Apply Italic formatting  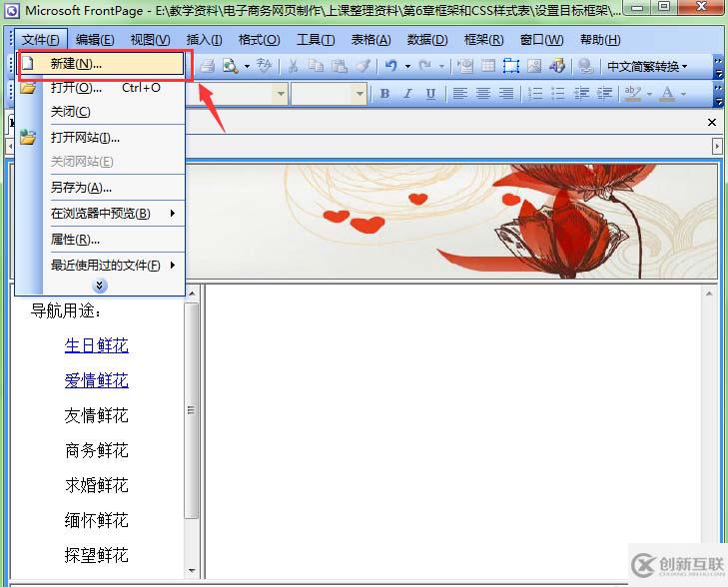tap(407, 94)
